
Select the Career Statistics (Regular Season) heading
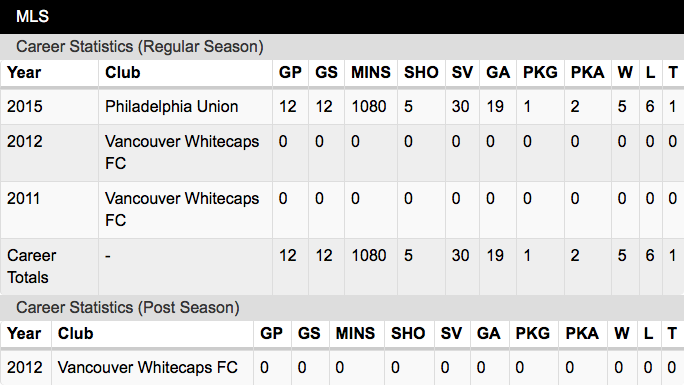point(140,47)
